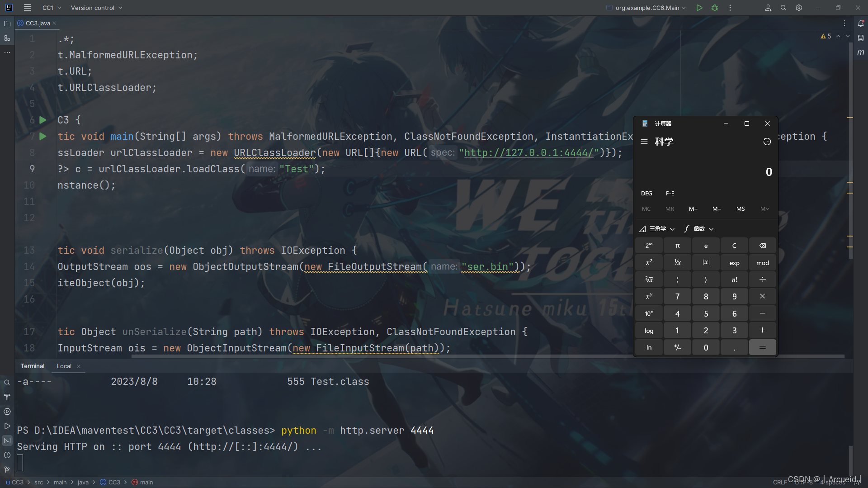Viewport: 868px width, 488px height.
Task: Run main method from gutter arrow
Action: click(x=43, y=136)
